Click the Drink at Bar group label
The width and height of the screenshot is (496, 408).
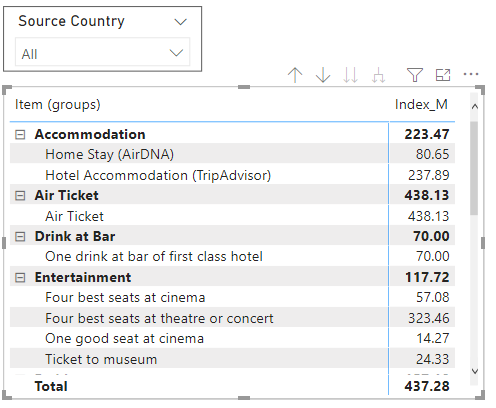click(75, 236)
